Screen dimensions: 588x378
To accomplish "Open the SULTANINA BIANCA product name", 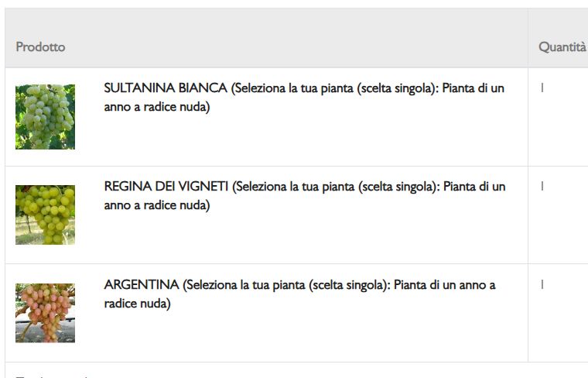I will (x=166, y=88).
